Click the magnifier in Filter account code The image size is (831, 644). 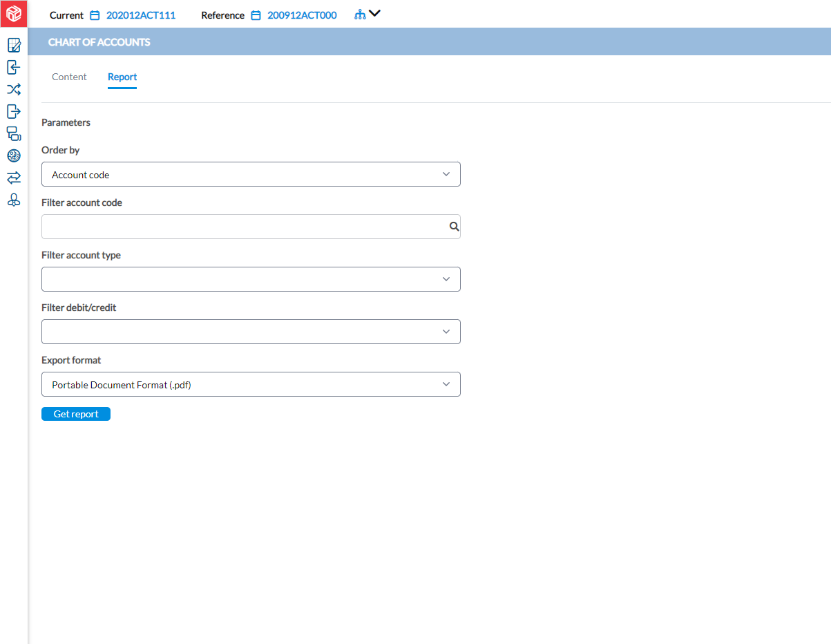tap(454, 226)
